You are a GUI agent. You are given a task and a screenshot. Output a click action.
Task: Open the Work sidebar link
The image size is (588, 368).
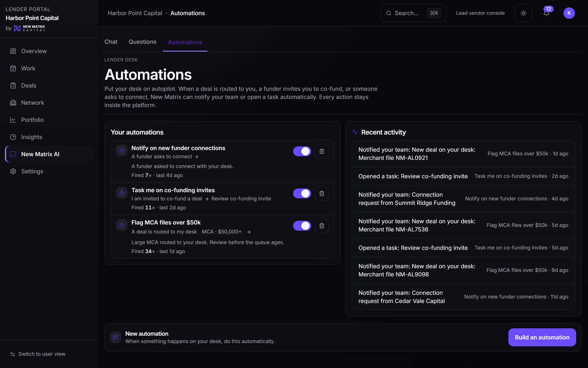pyautogui.click(x=49, y=68)
